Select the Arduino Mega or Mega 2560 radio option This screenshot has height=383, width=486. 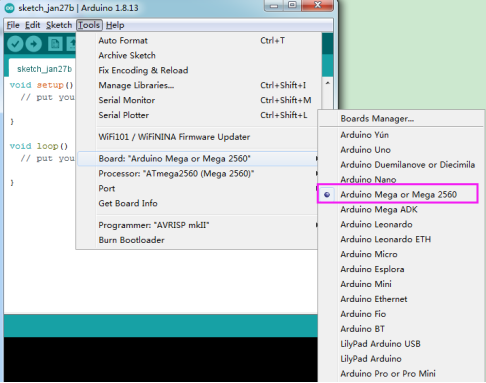coord(398,194)
